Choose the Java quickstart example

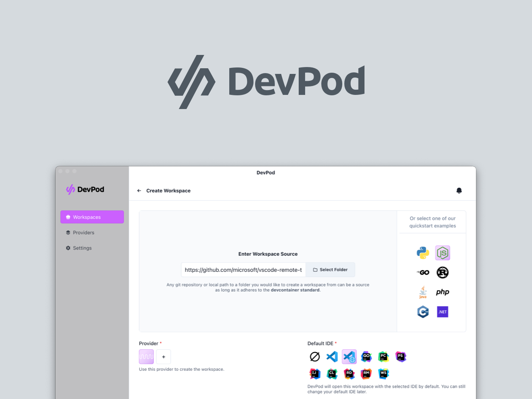click(423, 292)
